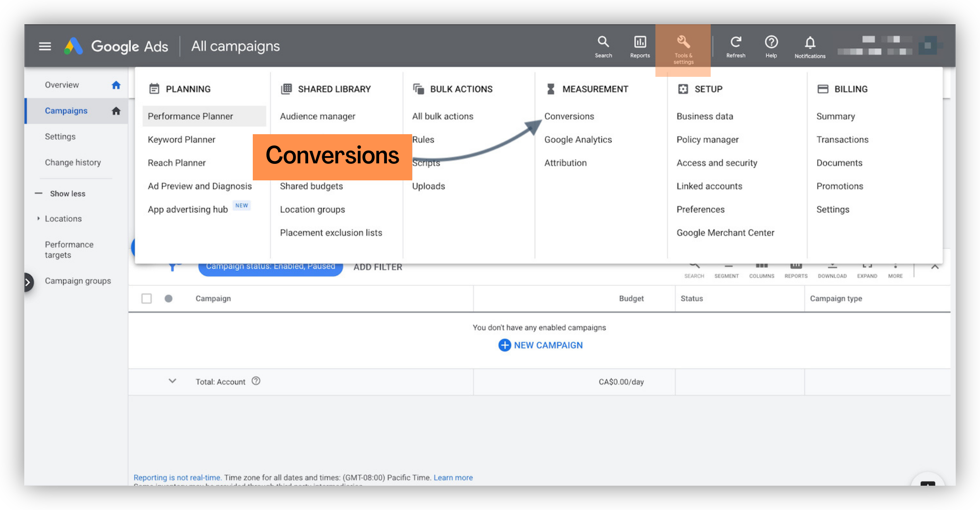Open App advertising hub
980x510 pixels.
point(188,210)
